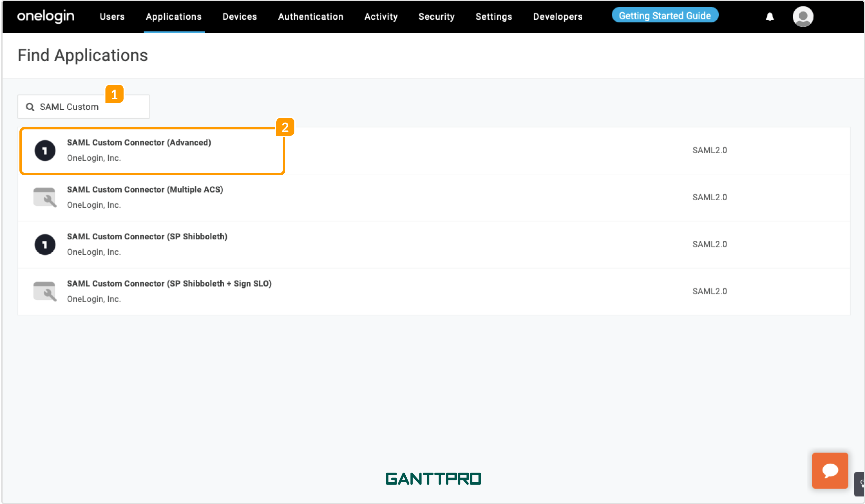This screenshot has width=865, height=504.
Task: Click the search magnifier icon in the search field
Action: pos(30,107)
